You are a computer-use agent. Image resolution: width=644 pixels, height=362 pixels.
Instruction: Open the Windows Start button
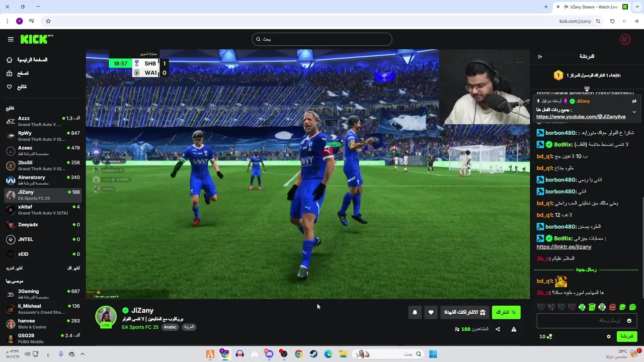click(433, 354)
